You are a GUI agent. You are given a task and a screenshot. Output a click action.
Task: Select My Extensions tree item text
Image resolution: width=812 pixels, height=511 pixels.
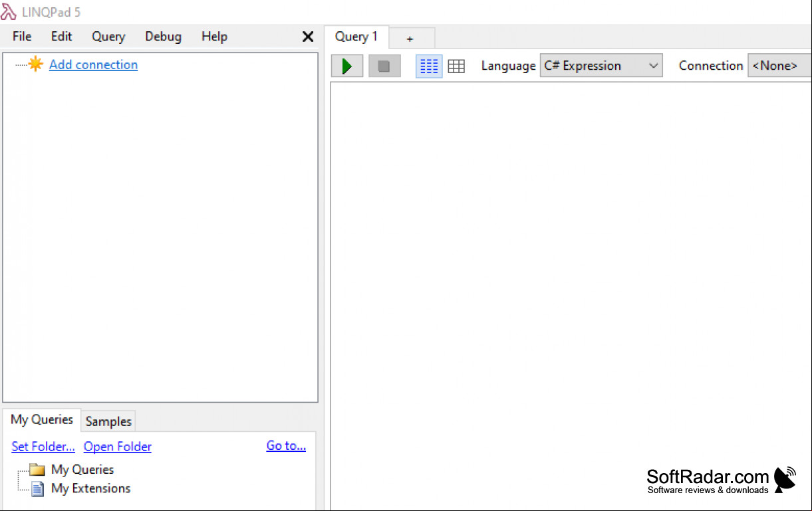point(91,488)
